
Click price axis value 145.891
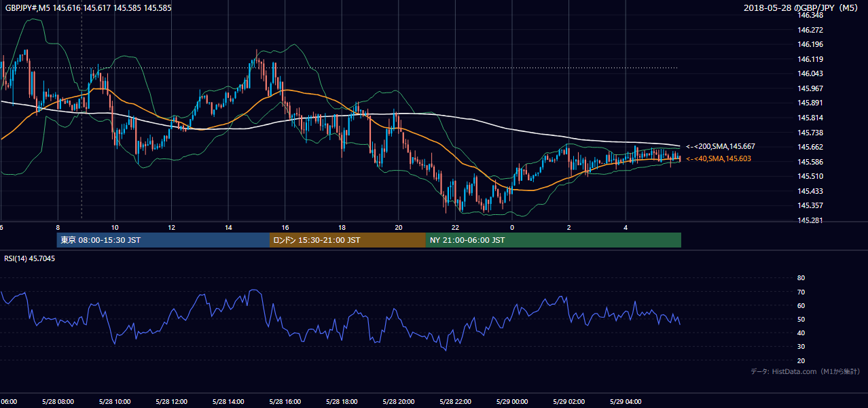(810, 103)
